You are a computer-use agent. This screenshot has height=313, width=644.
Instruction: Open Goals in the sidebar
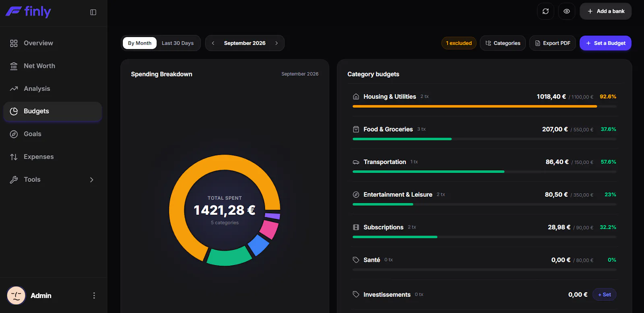point(53,134)
